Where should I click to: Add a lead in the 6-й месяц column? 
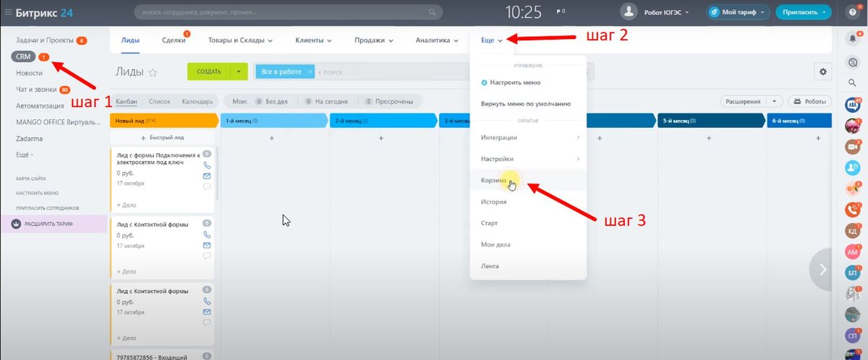[x=820, y=137]
